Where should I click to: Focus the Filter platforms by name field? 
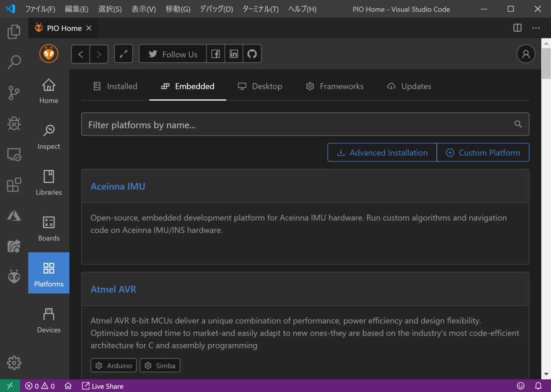pos(305,124)
